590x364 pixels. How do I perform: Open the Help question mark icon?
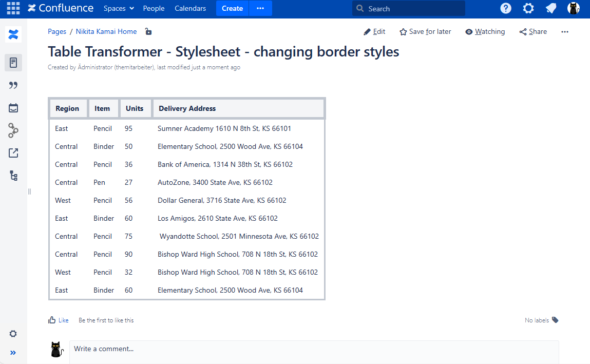pyautogui.click(x=506, y=8)
